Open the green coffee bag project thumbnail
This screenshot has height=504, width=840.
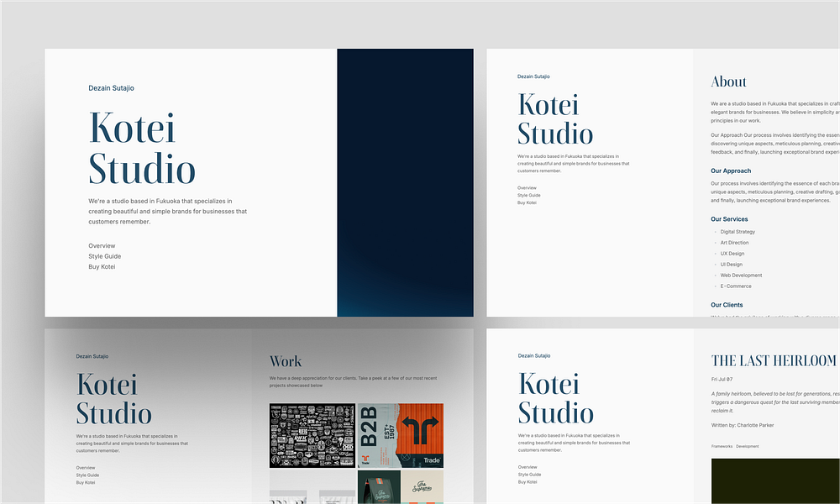379,487
